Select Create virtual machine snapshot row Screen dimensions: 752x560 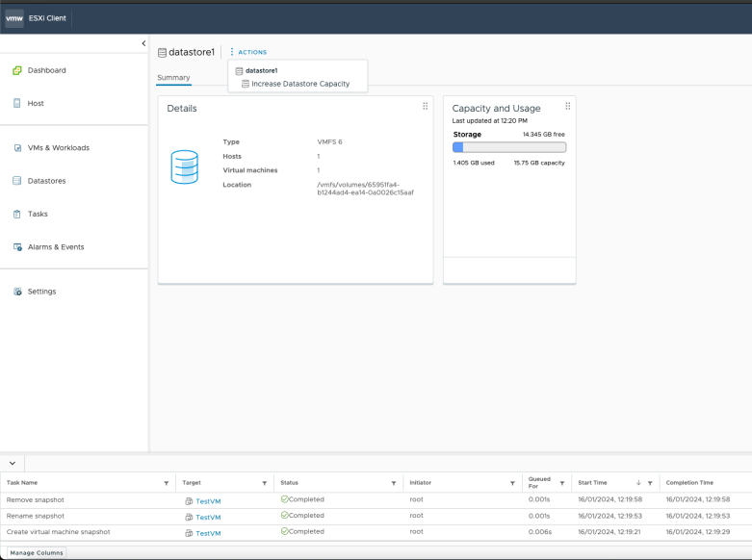click(376, 533)
